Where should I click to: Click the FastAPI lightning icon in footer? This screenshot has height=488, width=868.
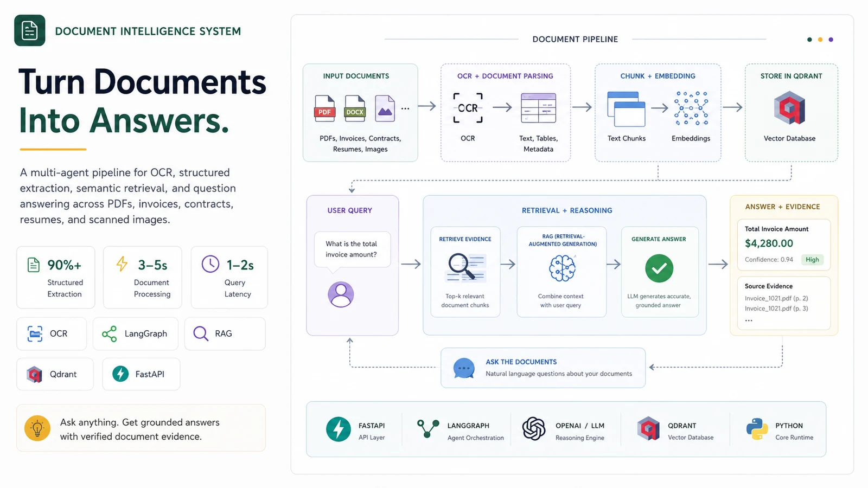coord(339,429)
